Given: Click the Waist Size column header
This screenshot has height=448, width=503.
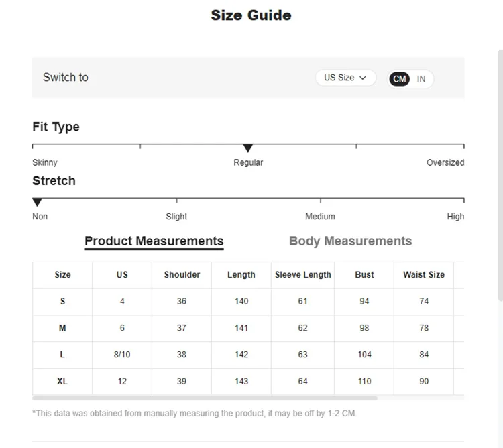Looking at the screenshot, I should click(423, 275).
